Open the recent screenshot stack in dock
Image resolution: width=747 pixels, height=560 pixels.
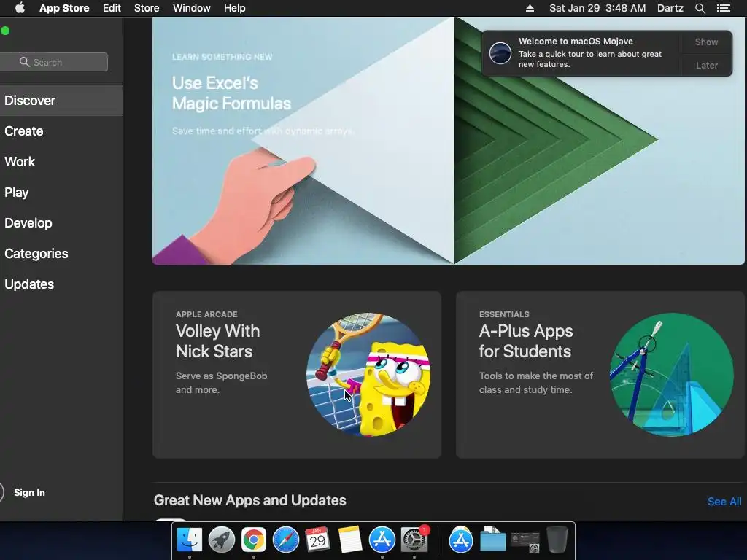click(525, 542)
